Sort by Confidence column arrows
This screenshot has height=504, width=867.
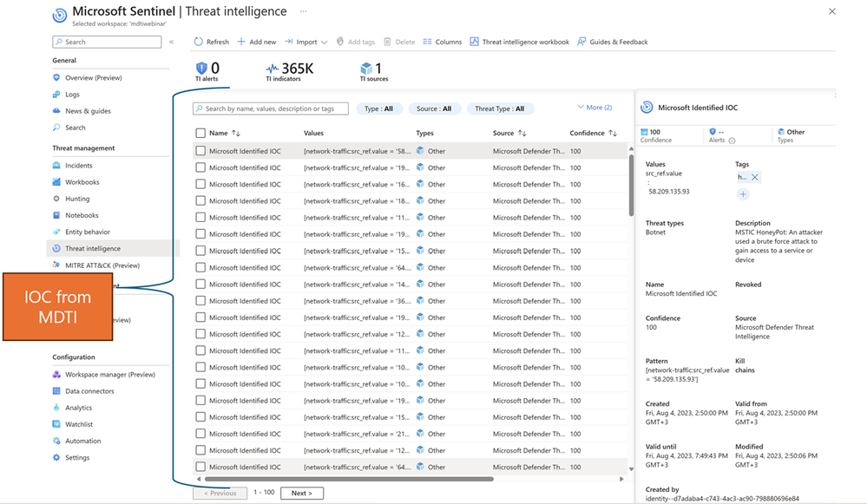click(x=613, y=133)
